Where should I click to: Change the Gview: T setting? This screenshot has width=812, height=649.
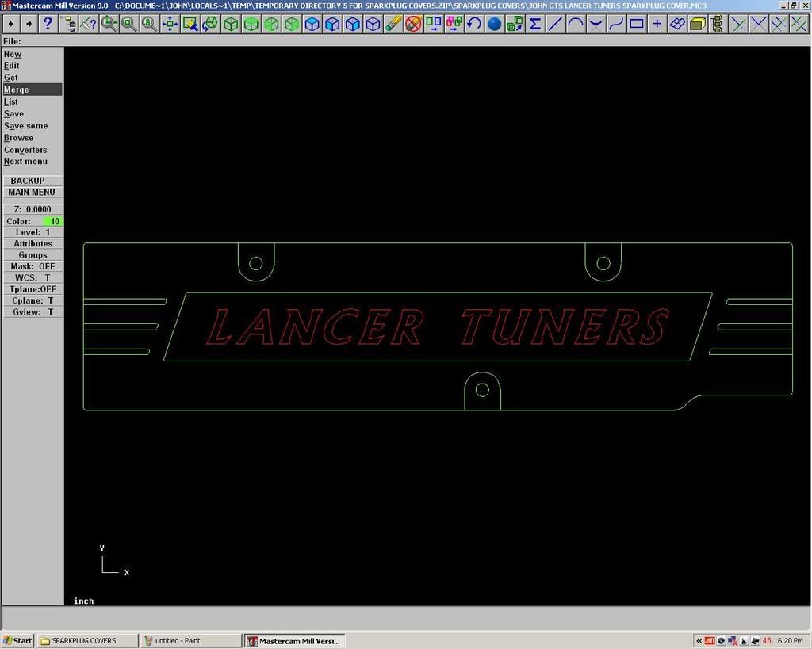click(33, 312)
